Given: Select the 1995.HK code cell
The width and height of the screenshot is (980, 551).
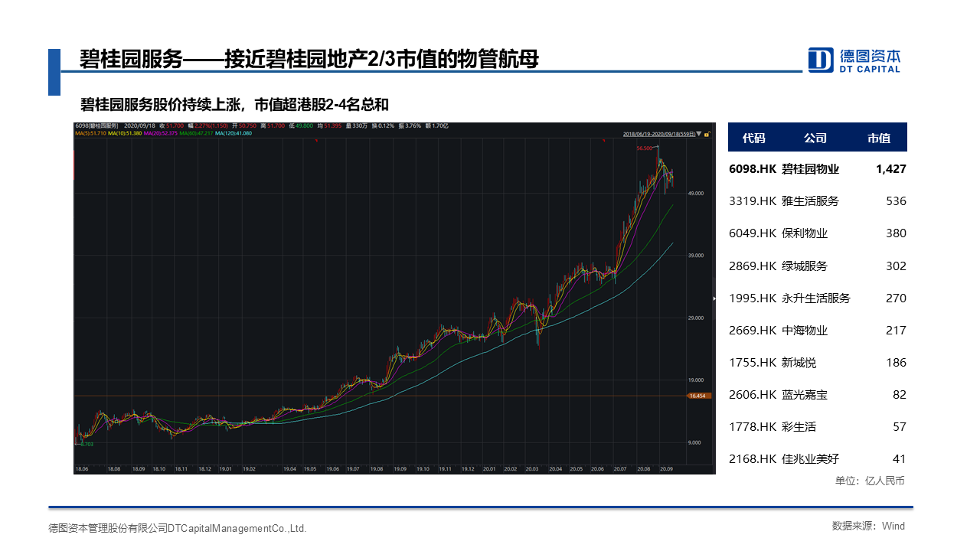Looking at the screenshot, I should [753, 298].
